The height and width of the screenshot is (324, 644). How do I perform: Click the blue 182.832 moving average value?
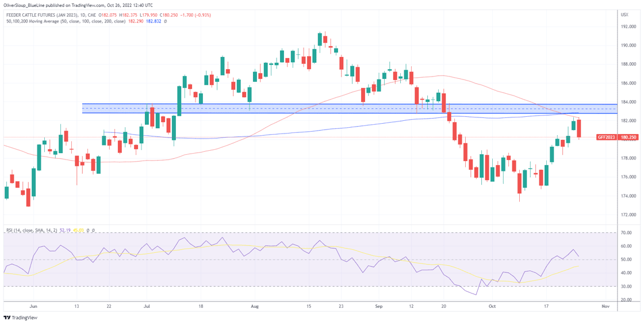(155, 20)
